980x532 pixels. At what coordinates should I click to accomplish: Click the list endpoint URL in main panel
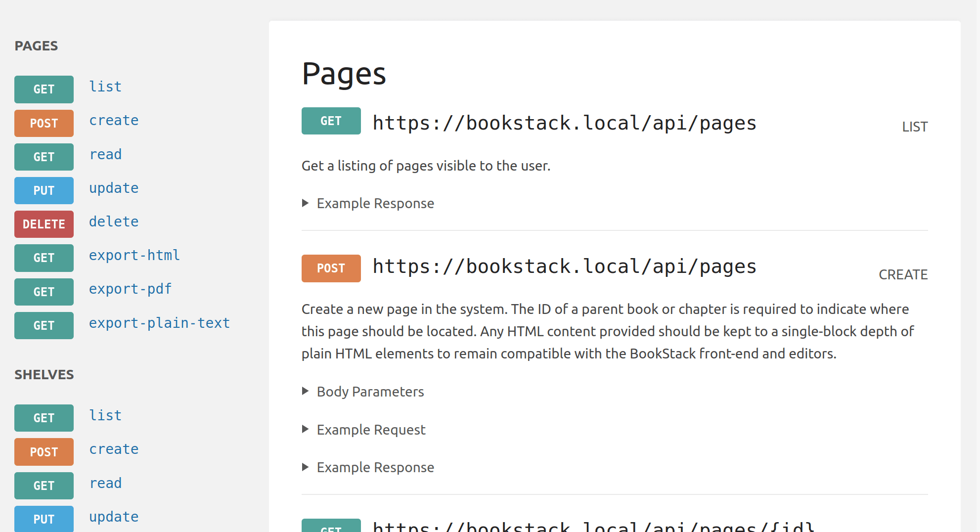(565, 123)
